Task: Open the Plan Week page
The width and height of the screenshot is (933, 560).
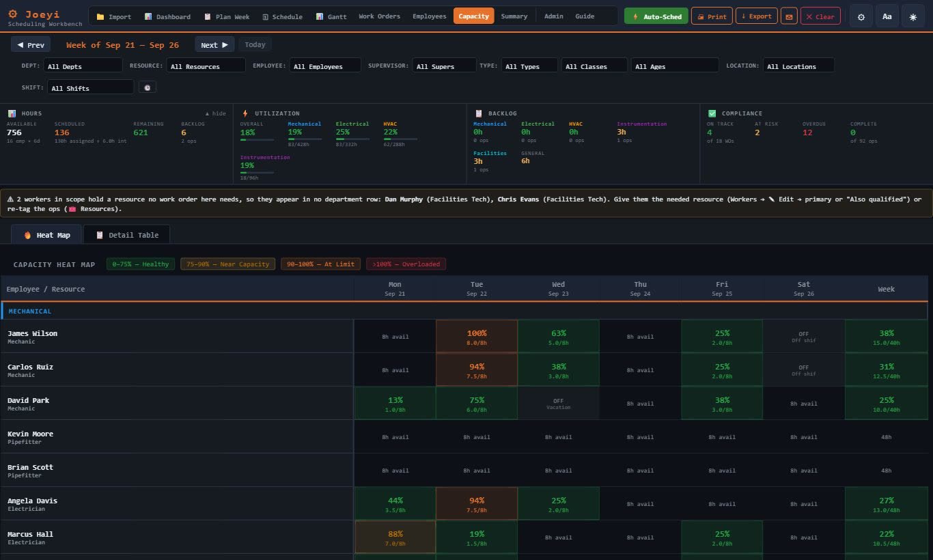Action: pos(227,16)
